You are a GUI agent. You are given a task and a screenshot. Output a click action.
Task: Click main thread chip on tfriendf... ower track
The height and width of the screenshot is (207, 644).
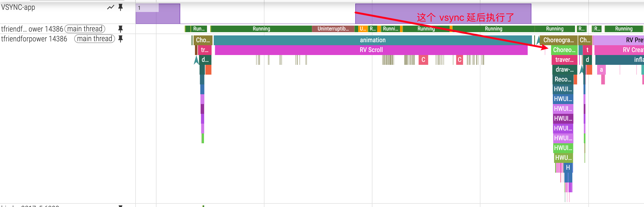tap(85, 29)
